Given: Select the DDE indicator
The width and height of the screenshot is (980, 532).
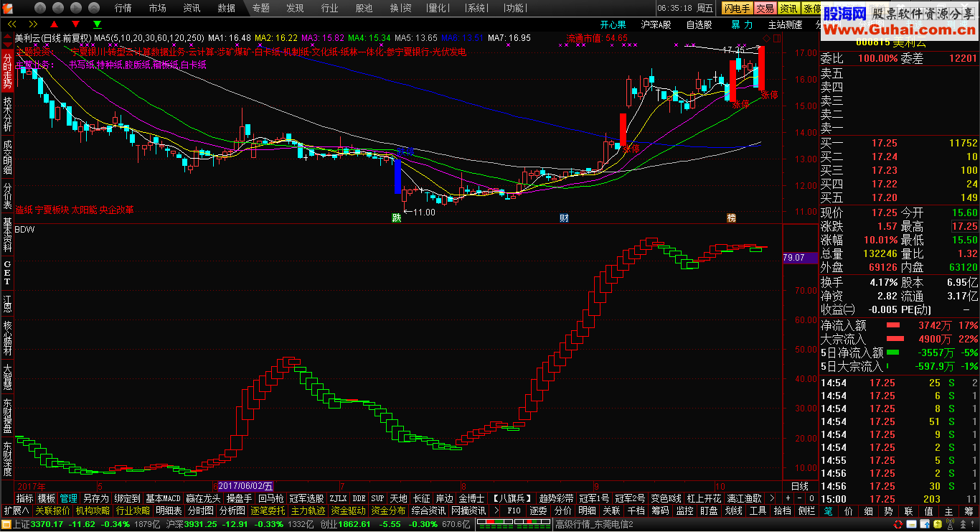Looking at the screenshot, I should pyautogui.click(x=359, y=498).
